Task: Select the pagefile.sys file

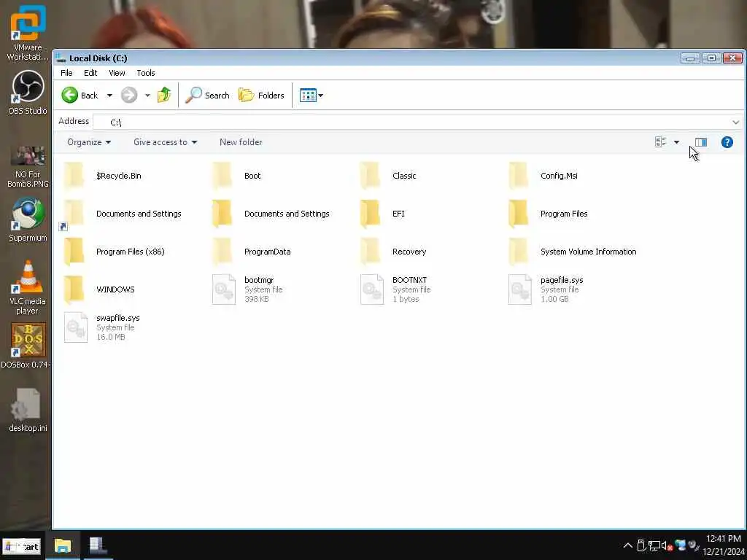Action: click(546, 289)
